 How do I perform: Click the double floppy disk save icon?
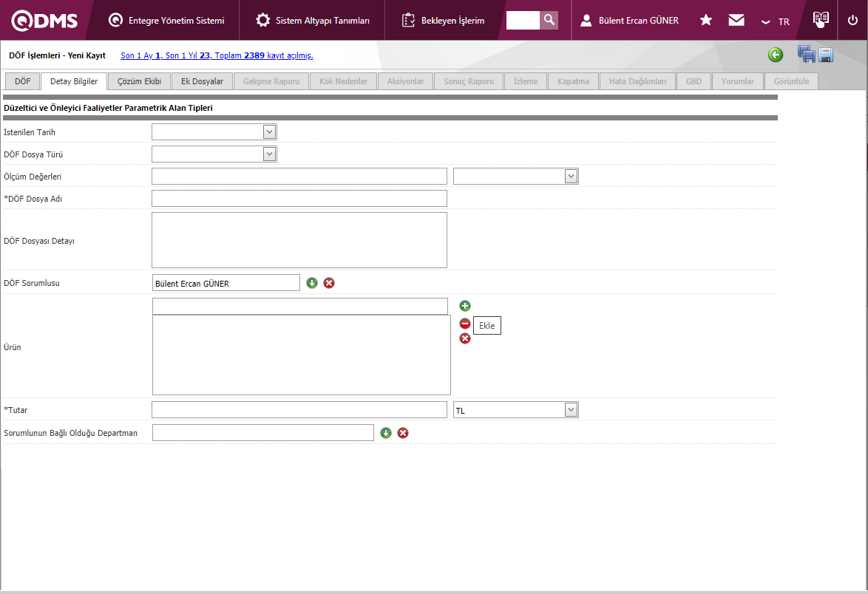(806, 55)
